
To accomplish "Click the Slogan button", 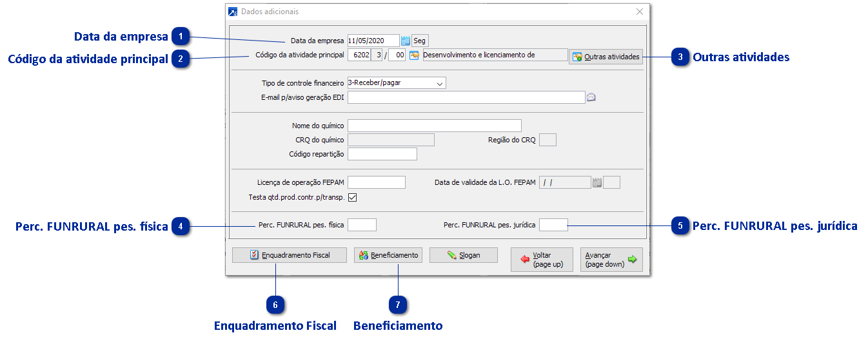I will [464, 255].
